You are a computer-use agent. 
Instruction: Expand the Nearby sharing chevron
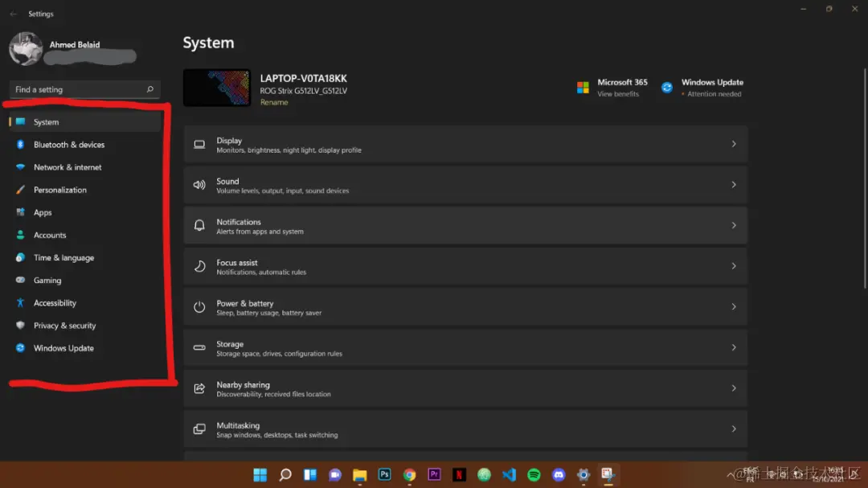click(734, 388)
